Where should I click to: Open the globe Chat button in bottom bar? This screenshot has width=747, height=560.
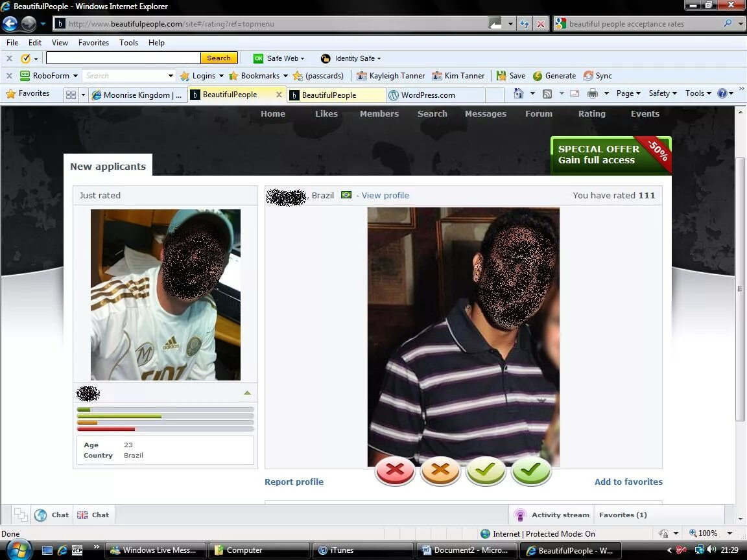51,515
